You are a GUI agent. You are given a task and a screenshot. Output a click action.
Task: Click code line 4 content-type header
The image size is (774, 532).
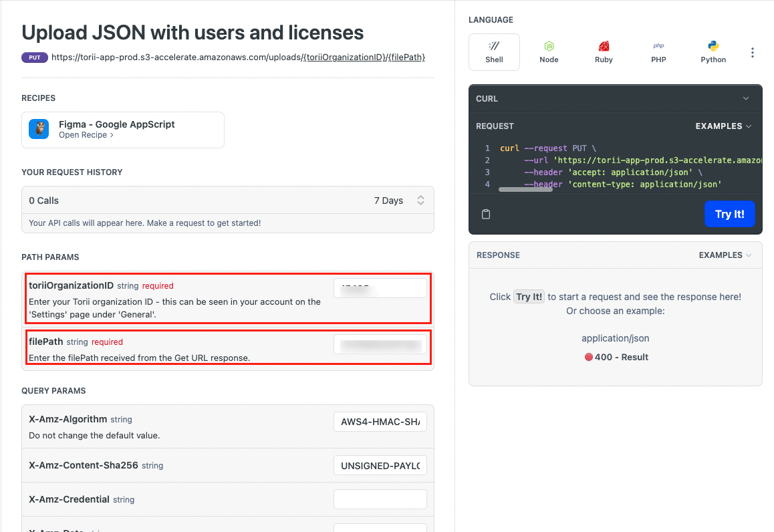pos(622,184)
